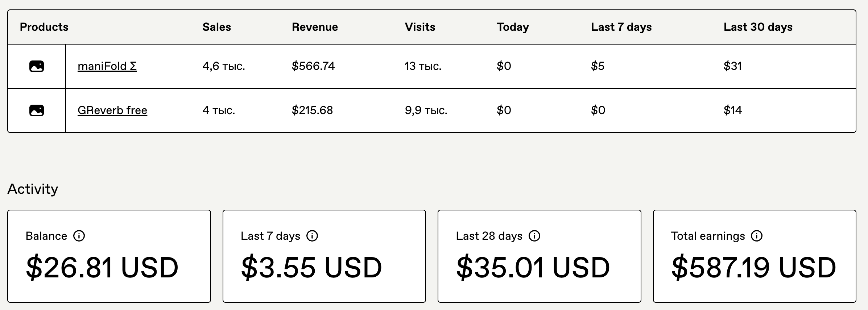Viewport: 868px width, 310px height.
Task: Open the GReverb free product link
Action: (x=112, y=110)
